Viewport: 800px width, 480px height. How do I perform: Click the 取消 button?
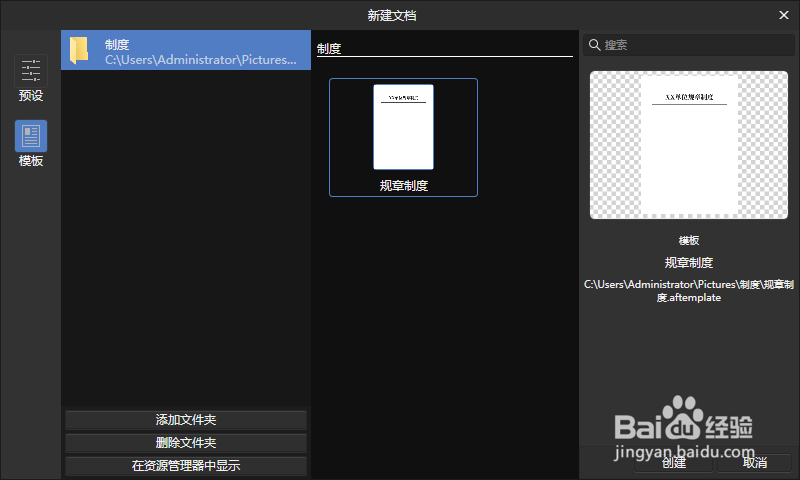tap(755, 463)
